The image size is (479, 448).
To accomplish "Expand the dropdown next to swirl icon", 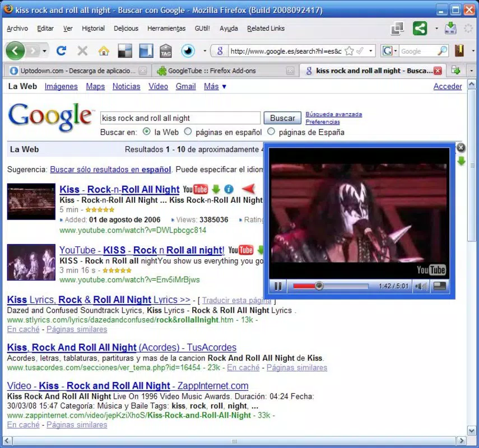I will coord(204,51).
